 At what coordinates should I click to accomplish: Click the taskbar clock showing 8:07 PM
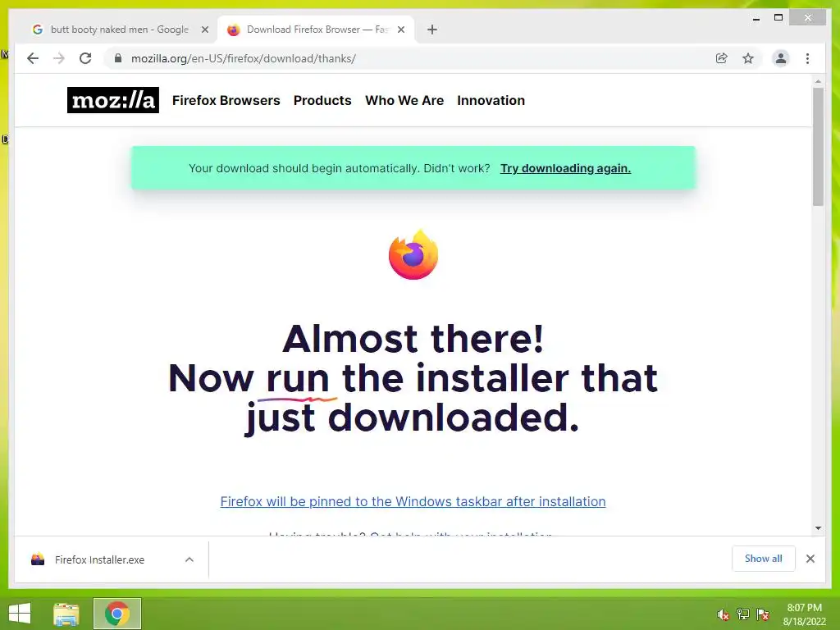pyautogui.click(x=804, y=614)
